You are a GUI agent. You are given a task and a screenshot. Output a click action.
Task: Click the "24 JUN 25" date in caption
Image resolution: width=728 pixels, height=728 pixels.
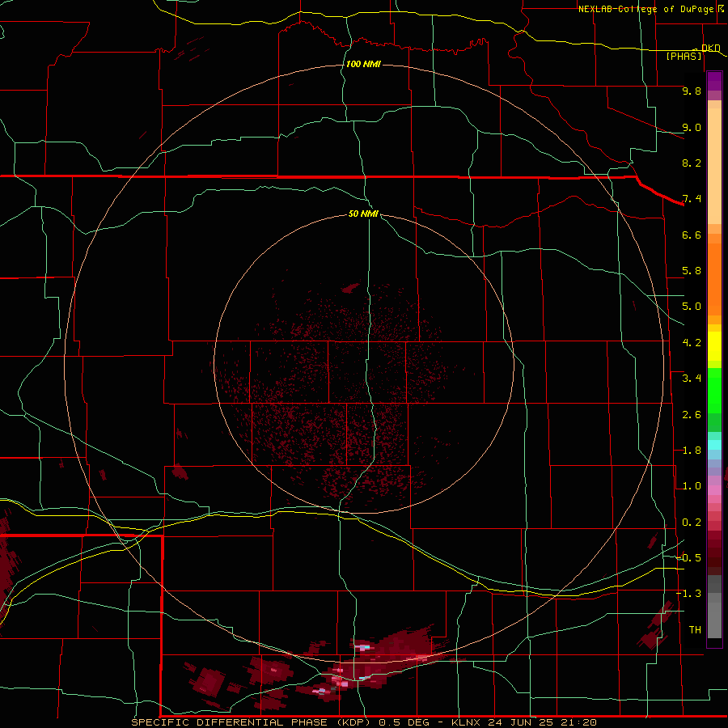pyautogui.click(x=522, y=722)
